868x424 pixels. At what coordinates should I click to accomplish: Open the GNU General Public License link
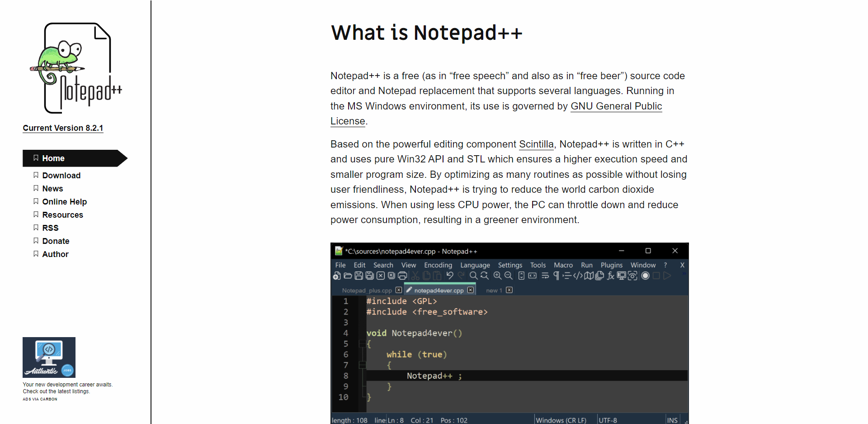616,106
